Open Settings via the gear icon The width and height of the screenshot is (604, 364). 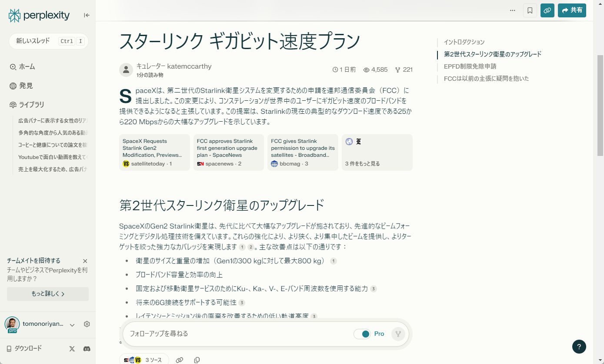pos(87,324)
